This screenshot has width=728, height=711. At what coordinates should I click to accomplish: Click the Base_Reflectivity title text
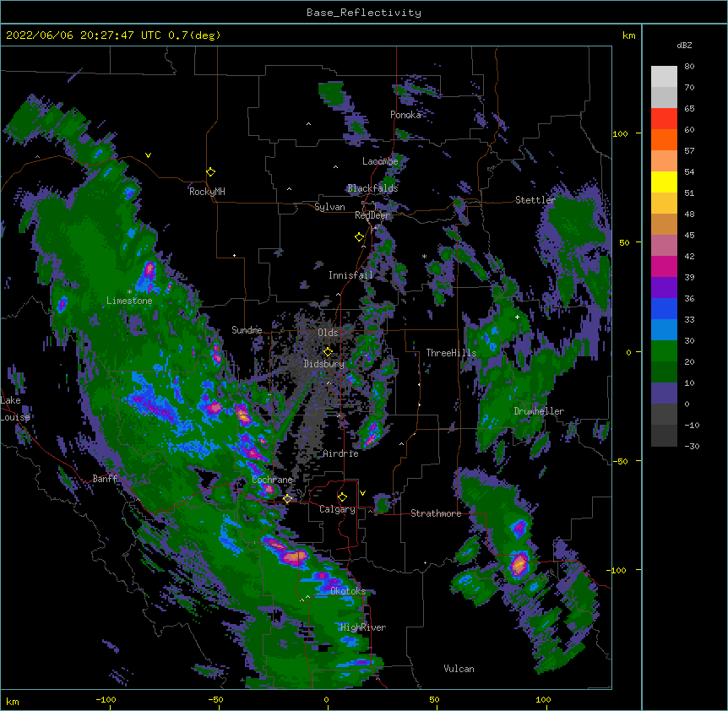[x=364, y=13]
